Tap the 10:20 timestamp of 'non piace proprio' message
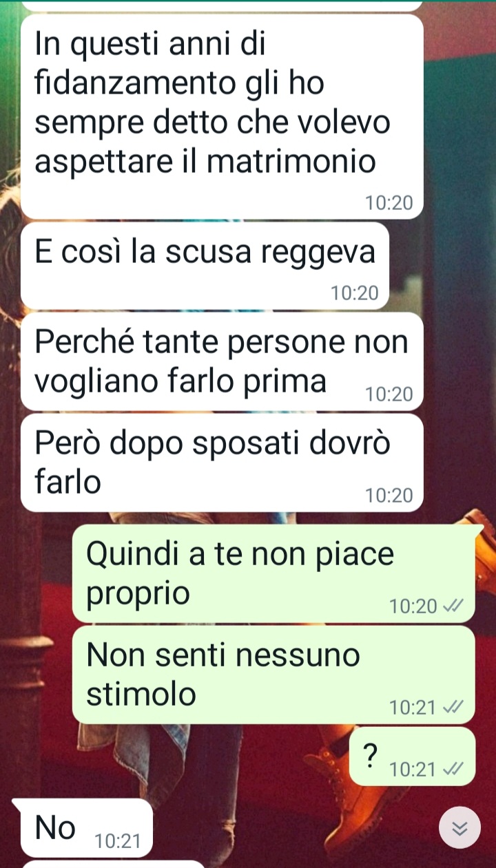 coord(413,606)
